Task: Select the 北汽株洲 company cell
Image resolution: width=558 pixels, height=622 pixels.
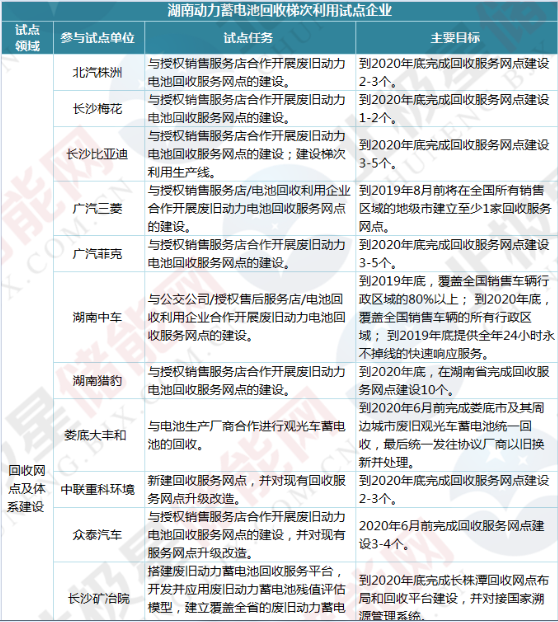Action: (x=99, y=73)
